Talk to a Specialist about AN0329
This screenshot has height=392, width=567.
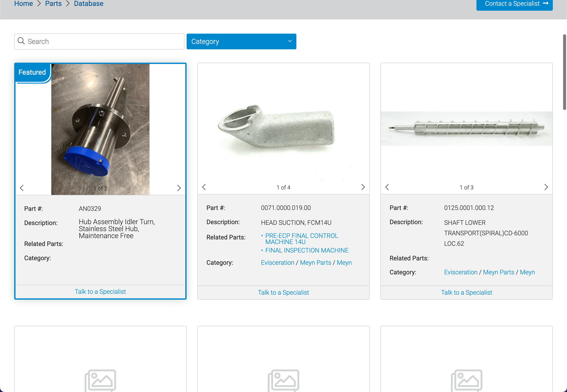100,292
